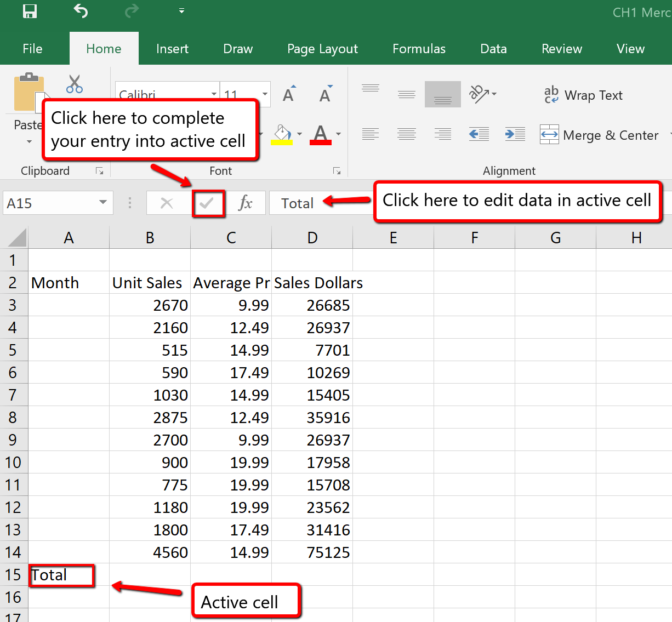Open the Name Box dropdown

tap(103, 203)
